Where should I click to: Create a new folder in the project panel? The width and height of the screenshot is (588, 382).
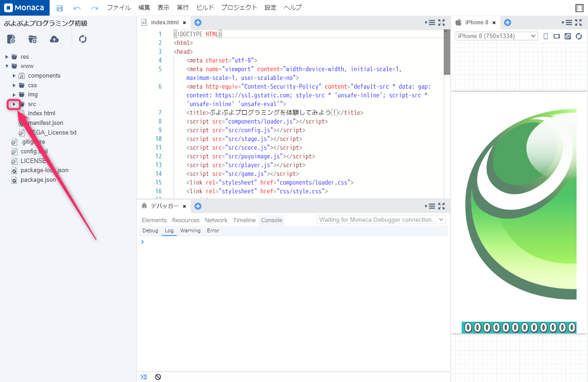point(33,39)
